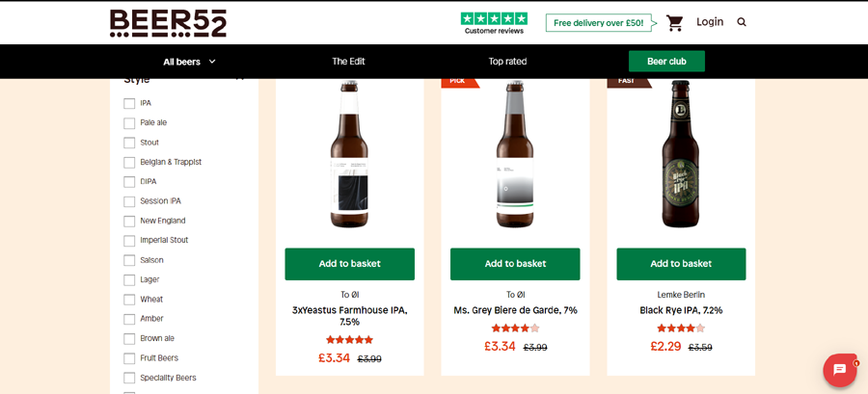Click the star rating for 3xYeastus Farmhouse IPA
Screen dimensions: 868x394
point(349,340)
